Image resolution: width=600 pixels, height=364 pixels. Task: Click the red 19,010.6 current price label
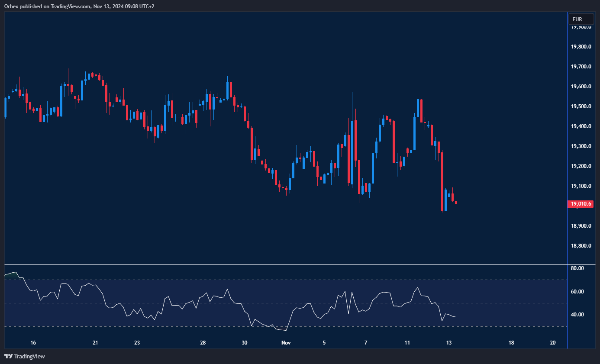click(581, 204)
